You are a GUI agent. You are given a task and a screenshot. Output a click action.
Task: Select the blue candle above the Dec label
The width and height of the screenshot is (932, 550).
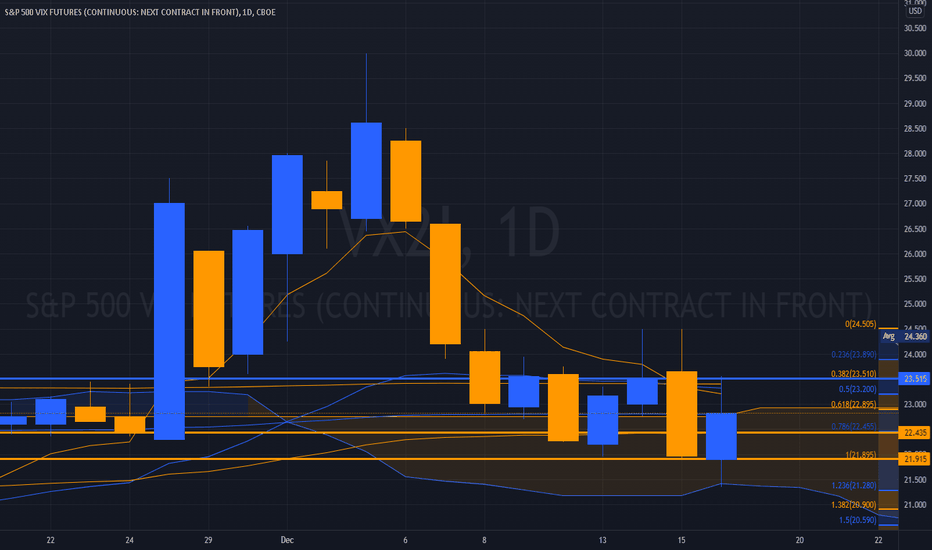pos(287,205)
